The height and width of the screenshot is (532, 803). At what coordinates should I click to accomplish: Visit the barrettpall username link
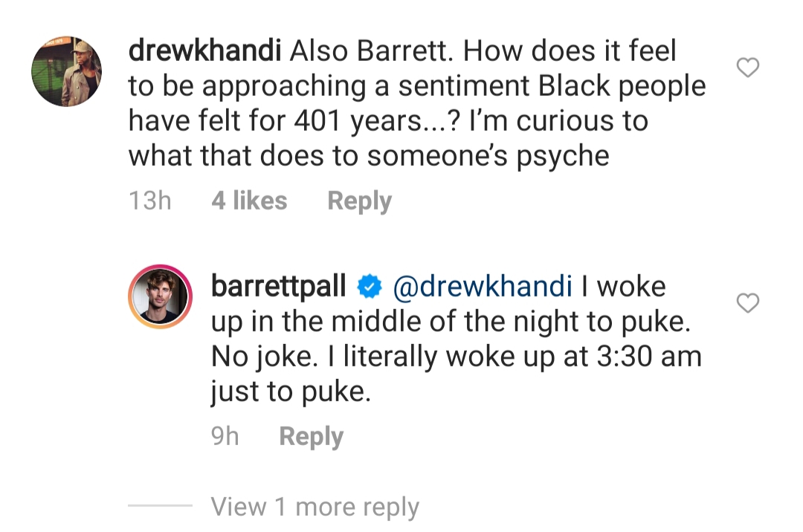tap(279, 286)
